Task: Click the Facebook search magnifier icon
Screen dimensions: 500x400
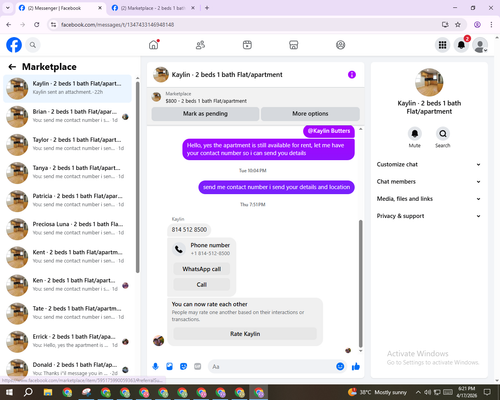Action: [x=33, y=45]
